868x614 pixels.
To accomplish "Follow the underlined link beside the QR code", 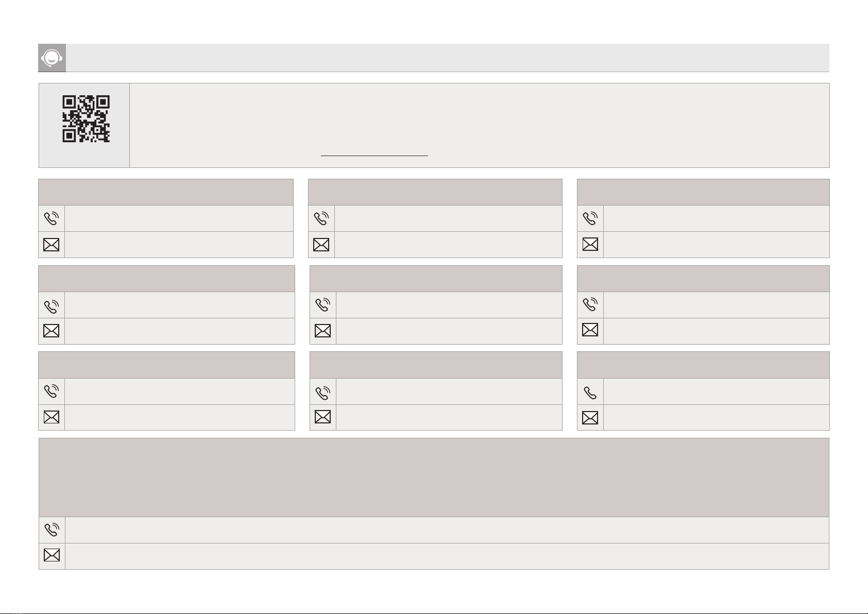I will tap(375, 154).
